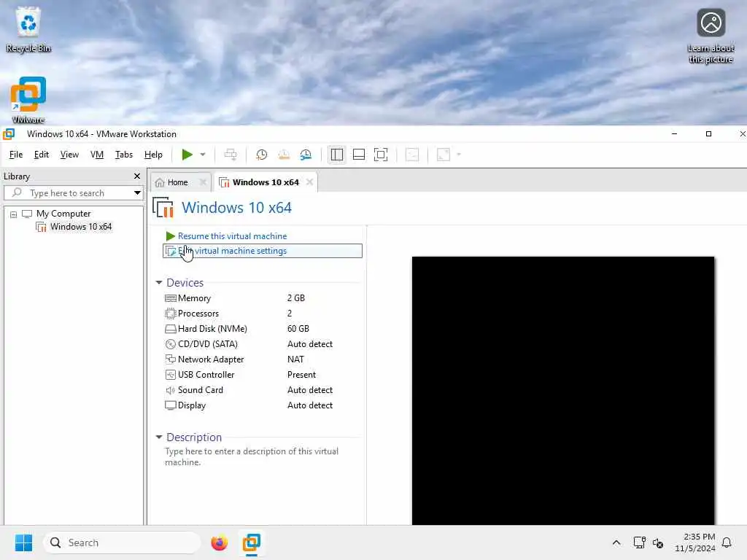
Task: Click the network status tray icon
Action: click(639, 542)
